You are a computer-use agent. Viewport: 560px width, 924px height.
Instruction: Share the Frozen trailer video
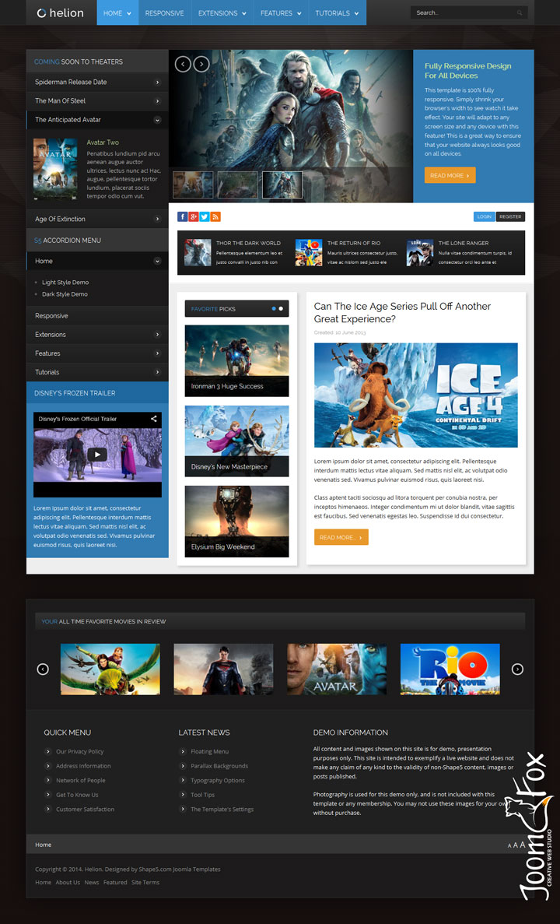(154, 419)
